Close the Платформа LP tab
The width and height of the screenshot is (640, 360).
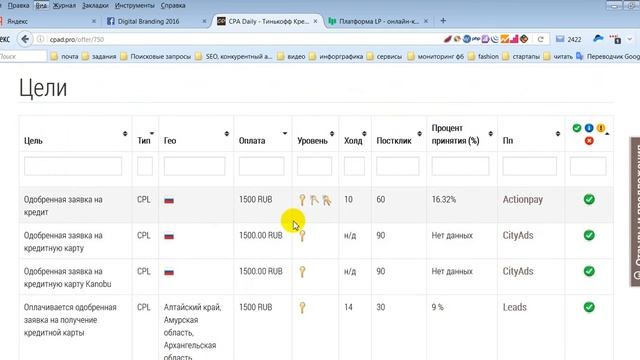point(426,21)
